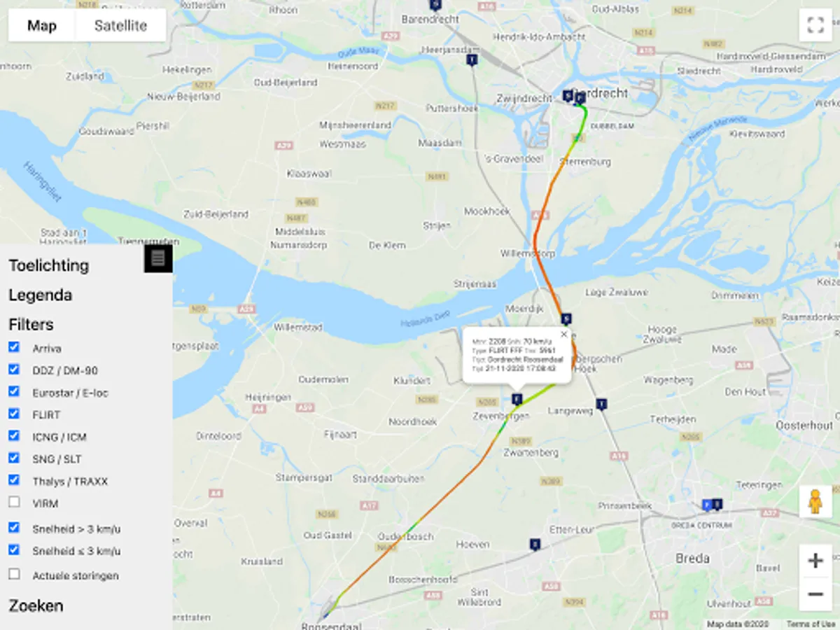
Task: Switch to Satellite map view
Action: (x=120, y=26)
